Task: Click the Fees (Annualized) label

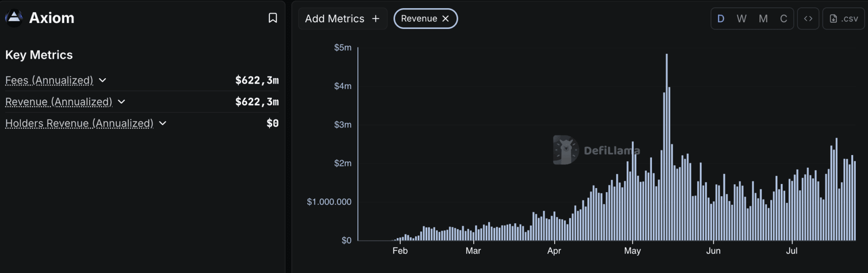Action: [49, 80]
